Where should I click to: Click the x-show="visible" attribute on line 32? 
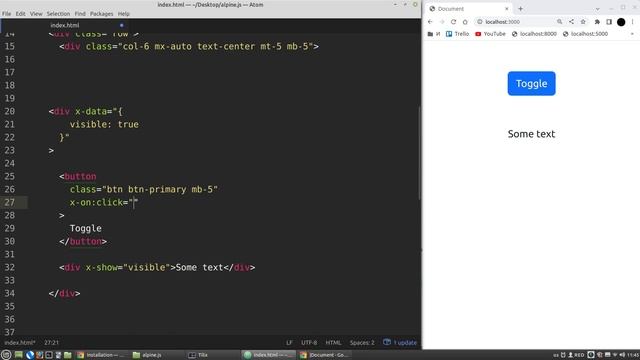pos(128,267)
